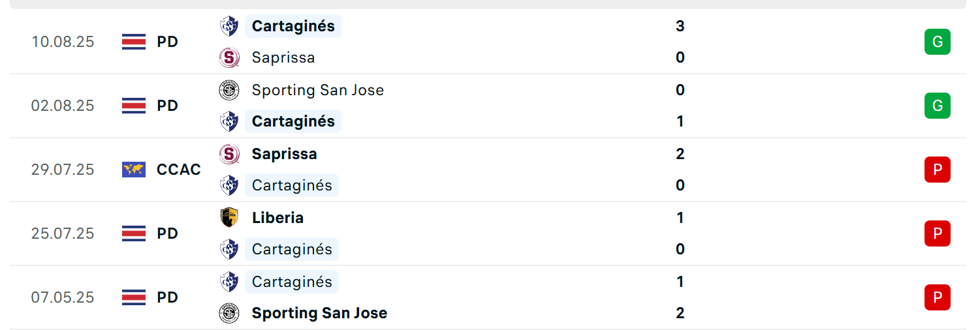Screen dimensions: 980x330
Task: Open highlighted Cartaginés in 10.08.25 match
Action: pyautogui.click(x=293, y=26)
